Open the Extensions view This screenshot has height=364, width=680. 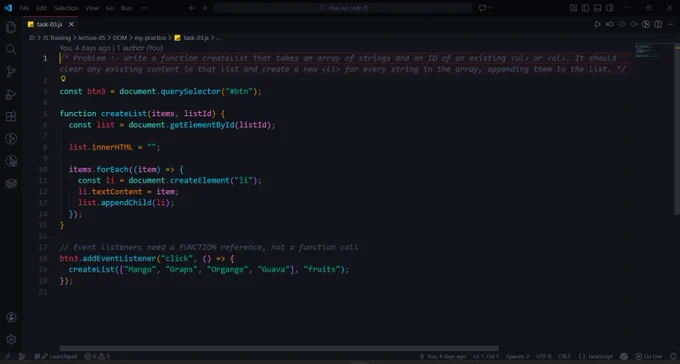point(11,116)
